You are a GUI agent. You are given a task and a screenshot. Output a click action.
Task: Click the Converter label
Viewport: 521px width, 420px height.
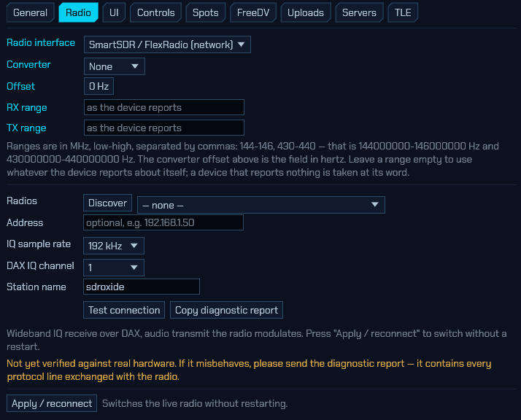point(28,64)
